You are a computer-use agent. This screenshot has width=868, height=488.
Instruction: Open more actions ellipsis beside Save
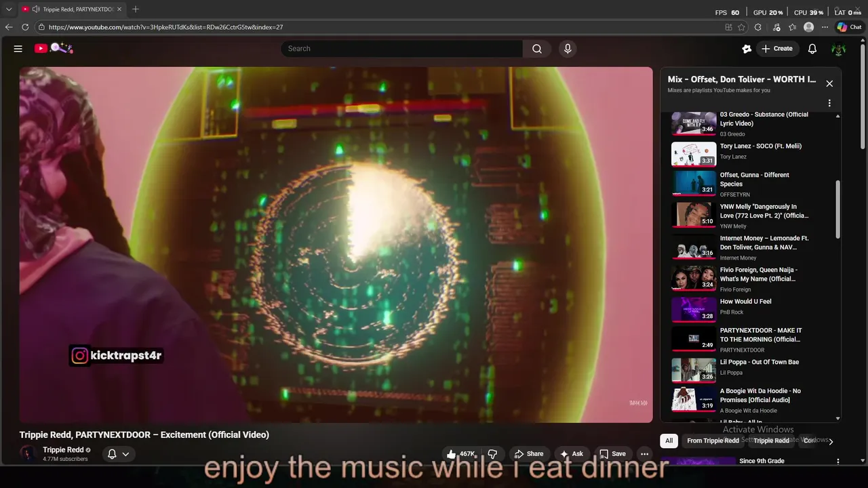click(x=644, y=454)
